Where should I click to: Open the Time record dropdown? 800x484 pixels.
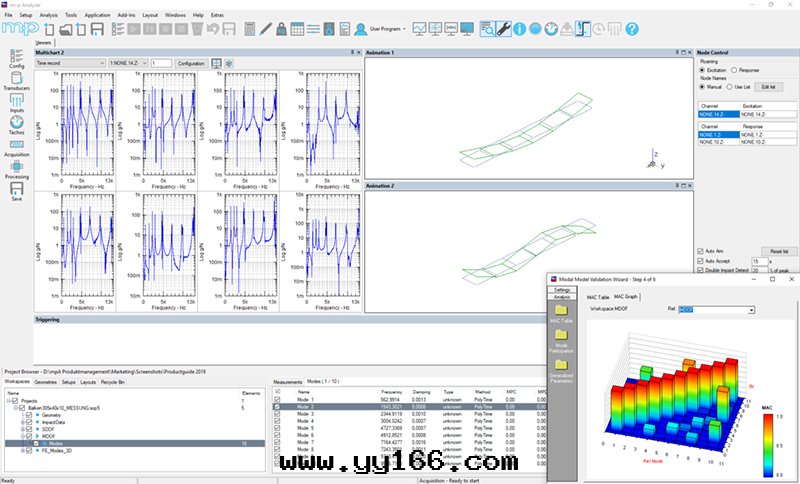pyautogui.click(x=70, y=63)
